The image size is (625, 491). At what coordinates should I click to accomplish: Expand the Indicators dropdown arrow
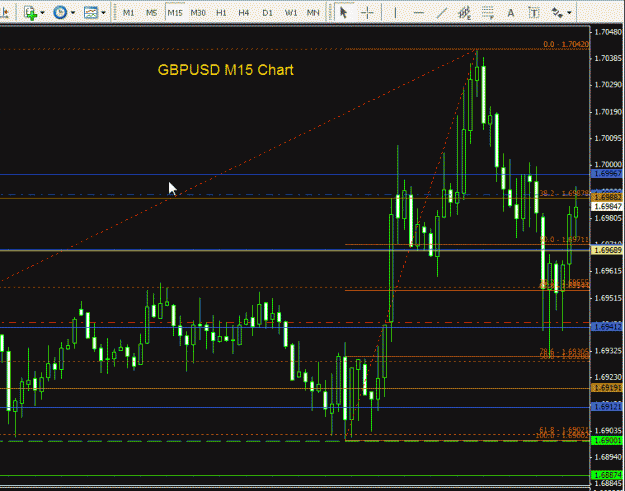point(42,13)
